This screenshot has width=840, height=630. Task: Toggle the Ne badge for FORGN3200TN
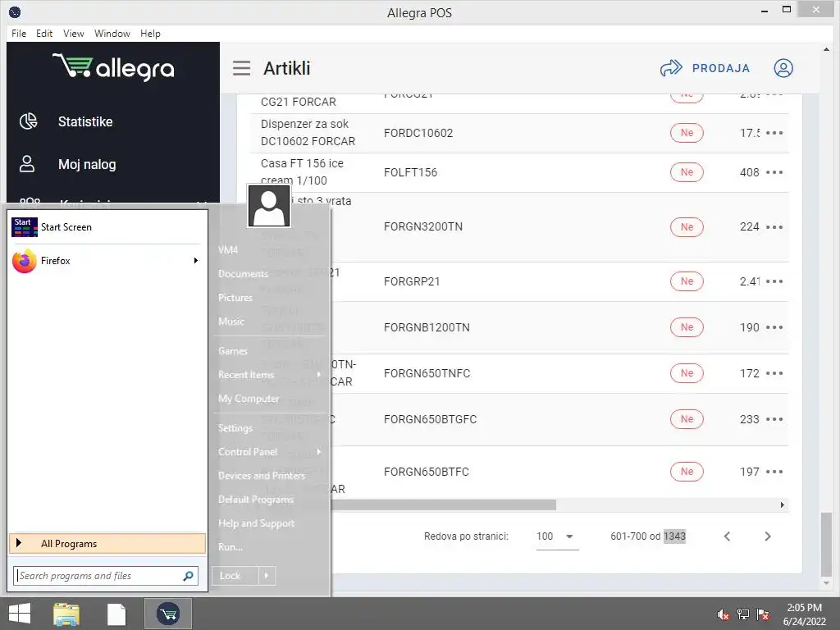[687, 227]
